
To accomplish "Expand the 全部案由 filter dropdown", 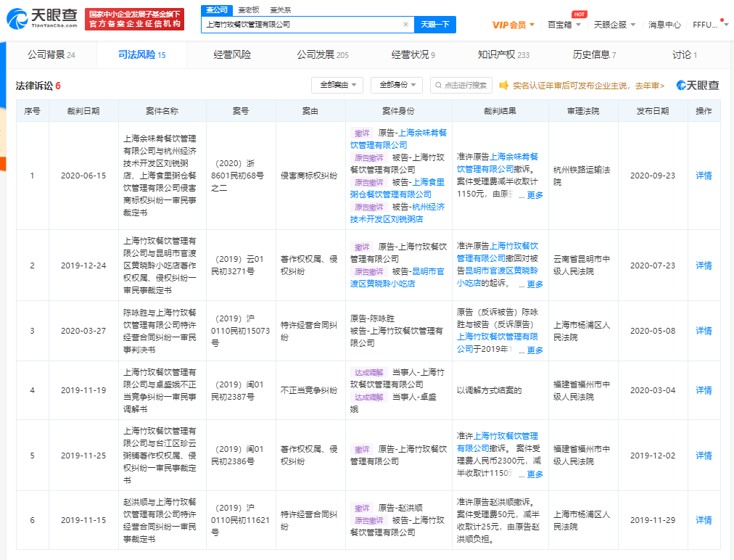I will click(337, 85).
